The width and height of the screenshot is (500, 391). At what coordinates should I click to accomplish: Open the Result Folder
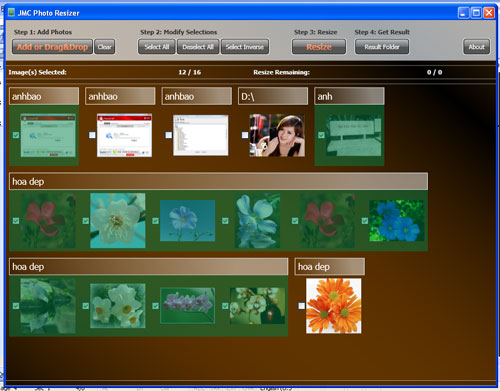tap(382, 47)
